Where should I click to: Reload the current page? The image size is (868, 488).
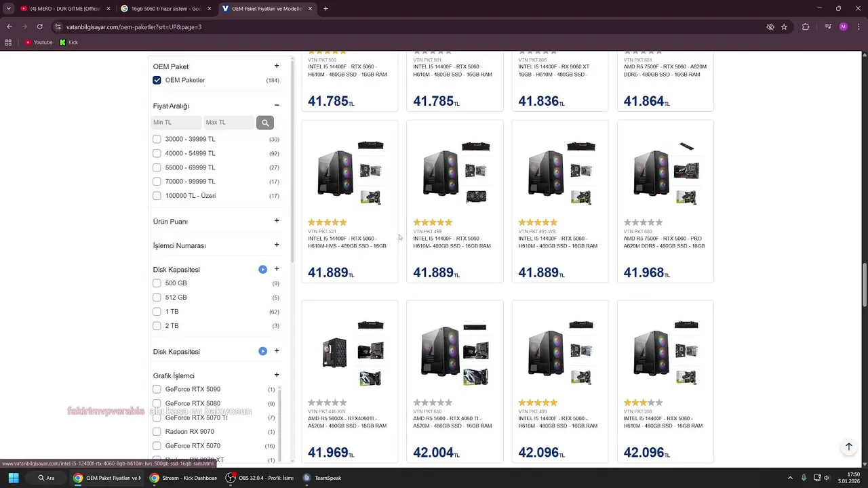(x=39, y=26)
